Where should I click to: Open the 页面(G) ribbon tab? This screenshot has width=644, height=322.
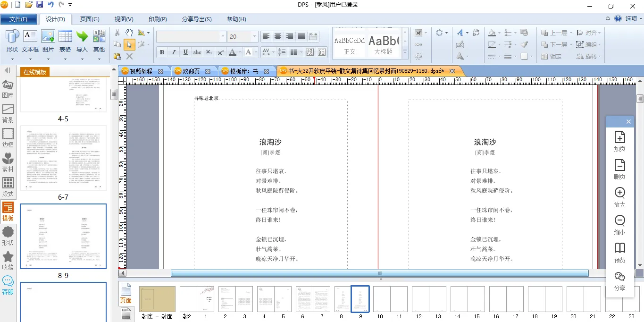(90, 19)
